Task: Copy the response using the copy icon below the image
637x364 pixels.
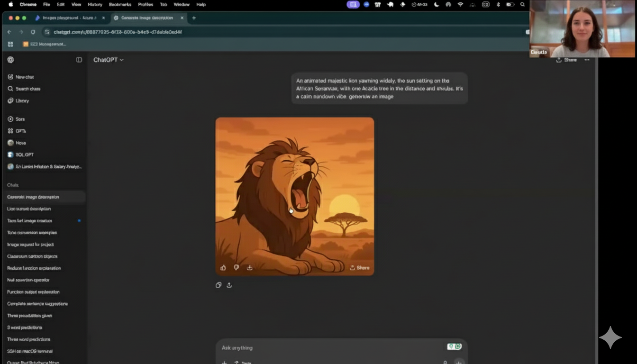Action: pyautogui.click(x=218, y=285)
